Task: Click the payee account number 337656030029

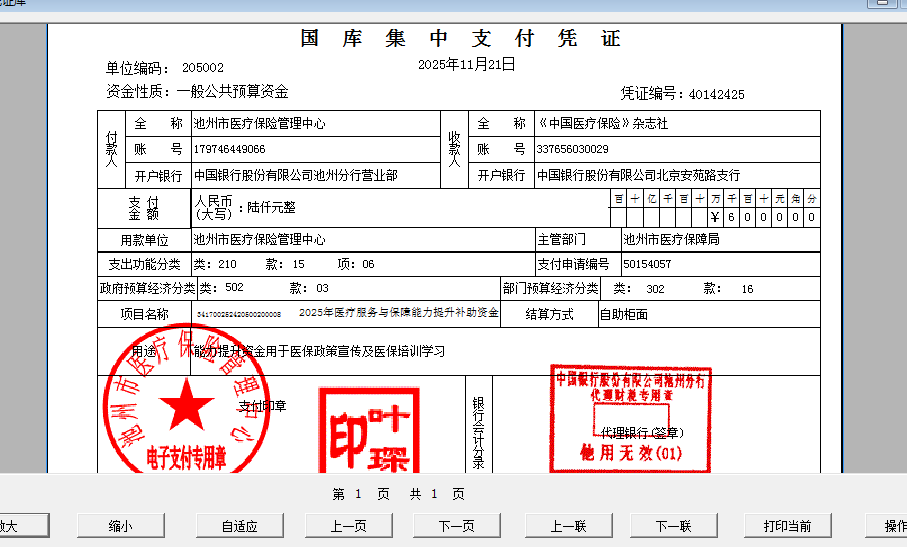Action: [x=572, y=149]
